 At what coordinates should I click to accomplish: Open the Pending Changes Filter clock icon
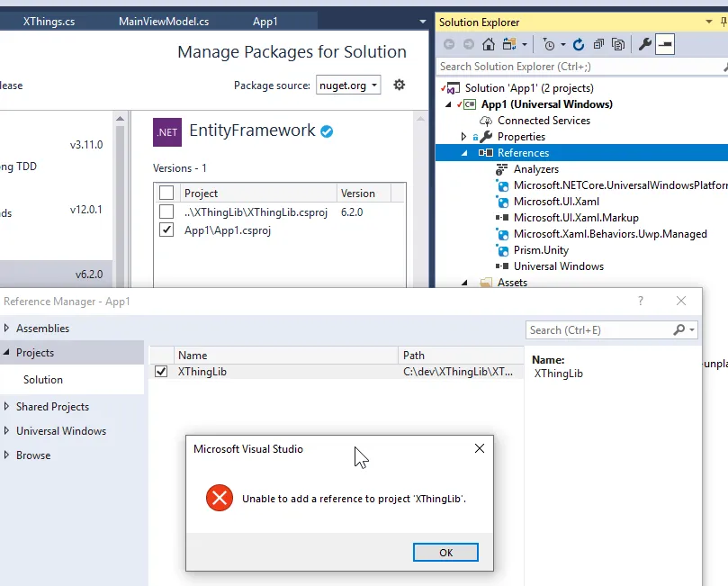549,45
